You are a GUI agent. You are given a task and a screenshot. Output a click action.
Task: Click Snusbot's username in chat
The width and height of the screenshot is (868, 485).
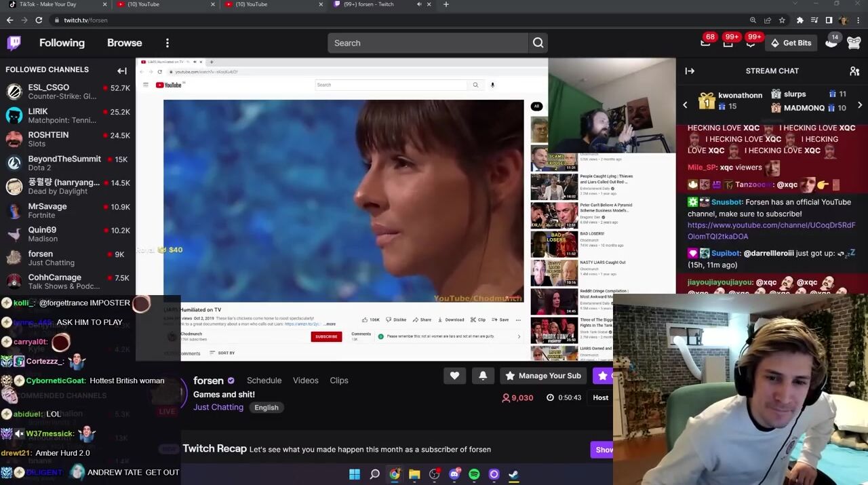point(726,202)
